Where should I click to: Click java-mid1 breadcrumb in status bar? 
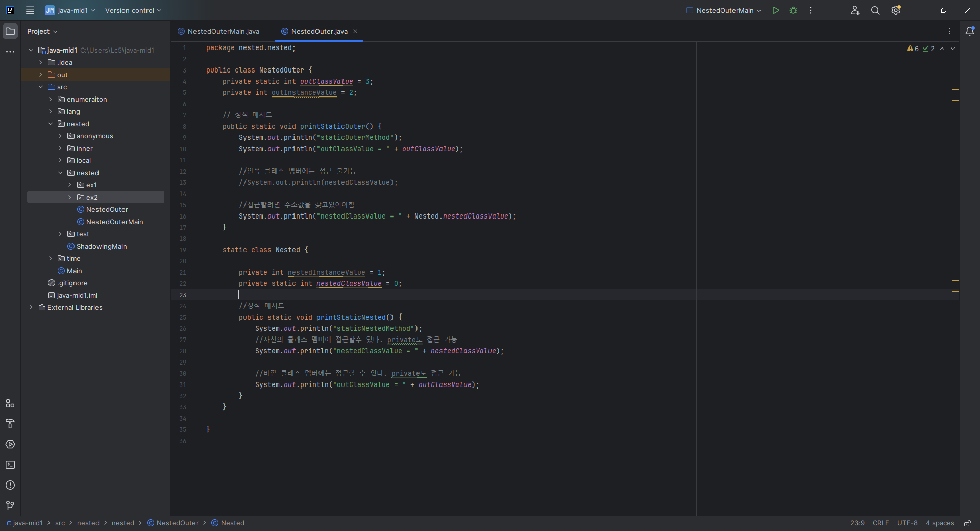coord(25,523)
